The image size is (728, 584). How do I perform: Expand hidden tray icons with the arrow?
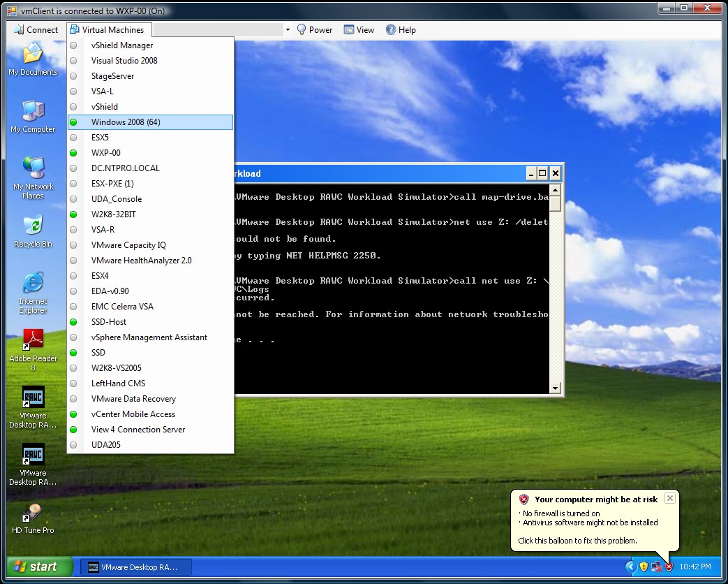pos(630,567)
